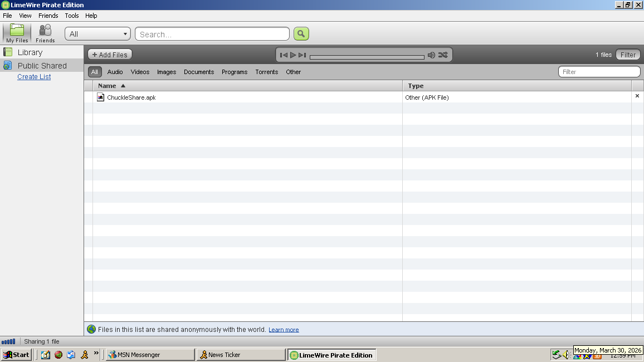Open the View menu

[x=25, y=16]
